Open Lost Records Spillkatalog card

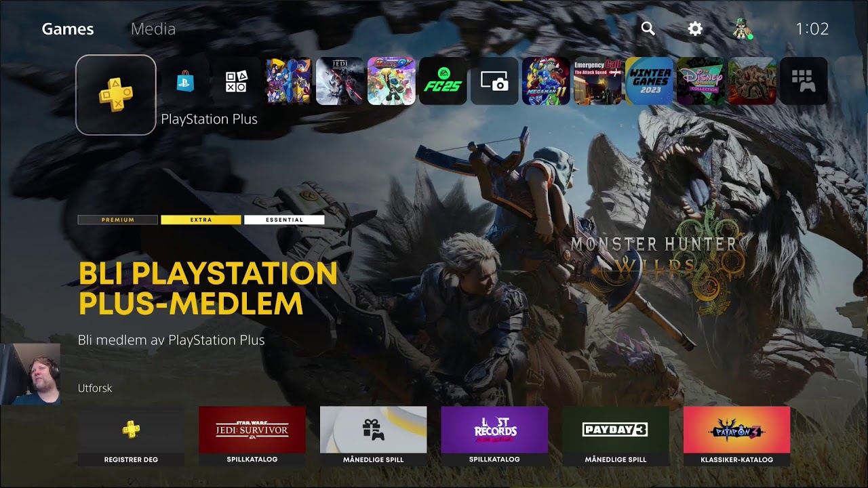(x=494, y=436)
